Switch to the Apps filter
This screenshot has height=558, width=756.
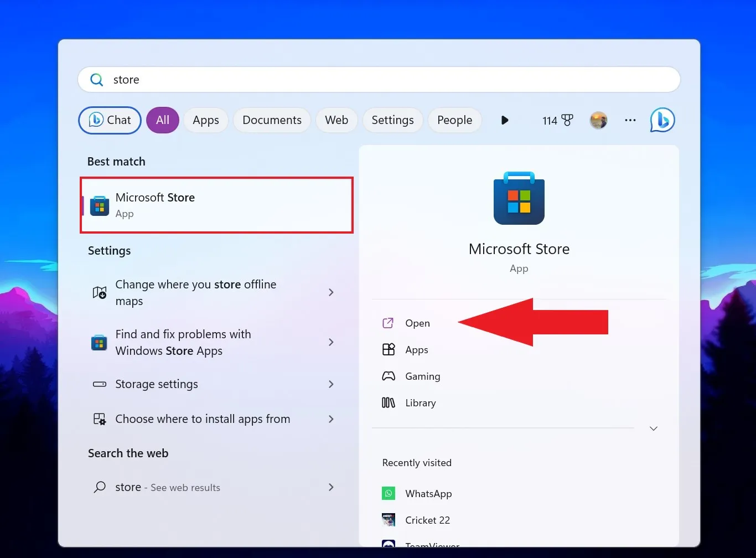[205, 120]
